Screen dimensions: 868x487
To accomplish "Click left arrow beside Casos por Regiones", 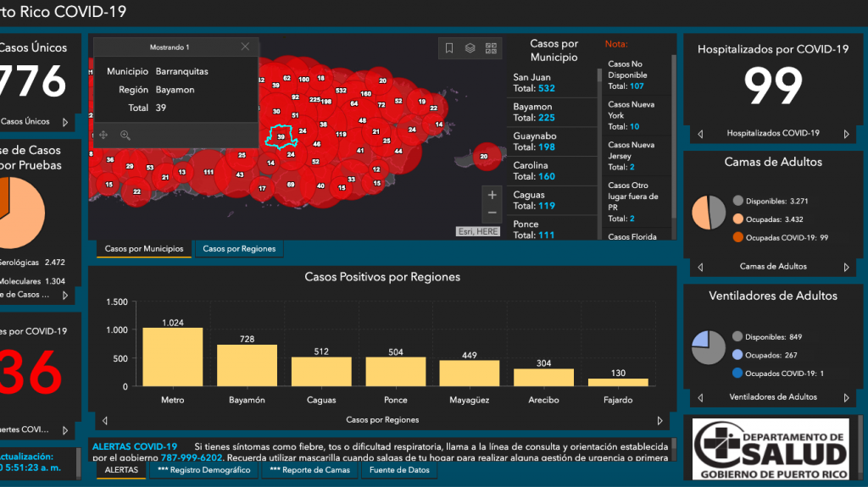I will pyautogui.click(x=104, y=420).
